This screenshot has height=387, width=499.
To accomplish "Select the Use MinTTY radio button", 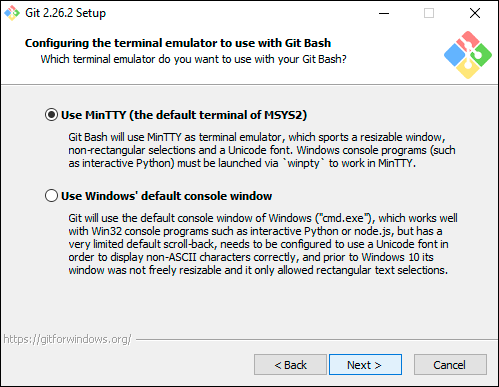I will point(51,115).
